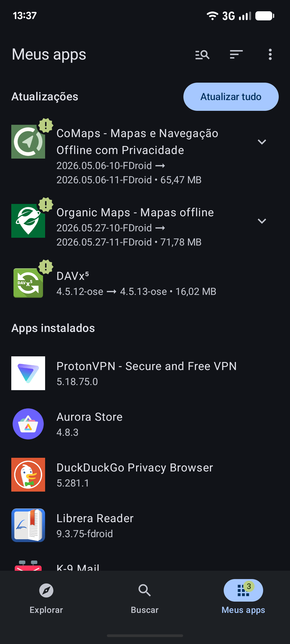Tap the Aurora Store app icon

28,424
